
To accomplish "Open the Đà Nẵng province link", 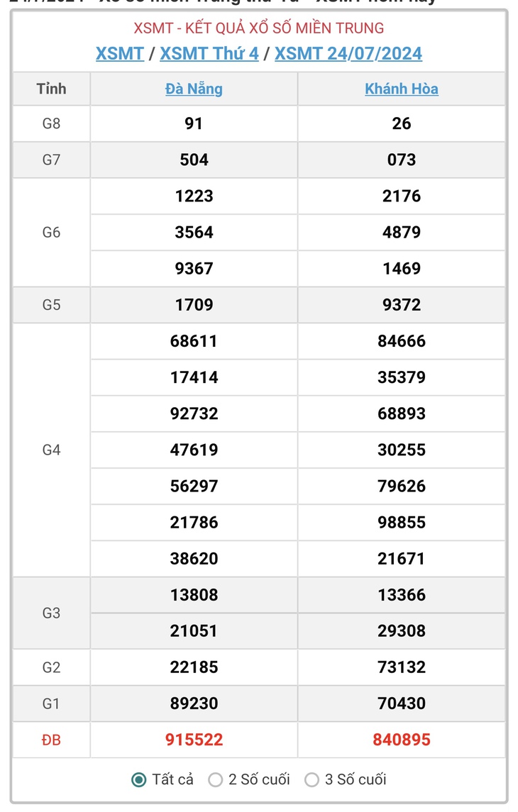I will pos(194,89).
